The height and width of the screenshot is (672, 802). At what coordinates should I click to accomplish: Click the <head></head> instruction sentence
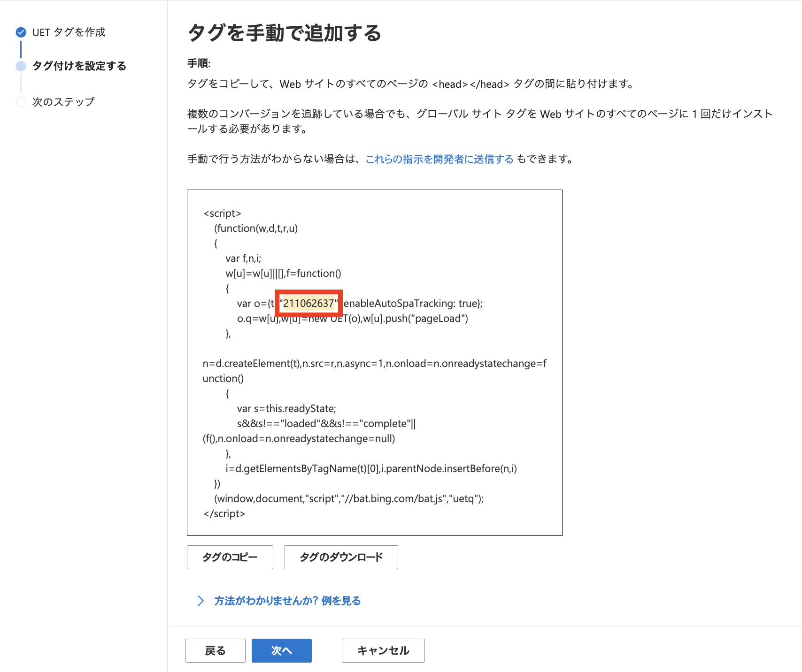412,84
